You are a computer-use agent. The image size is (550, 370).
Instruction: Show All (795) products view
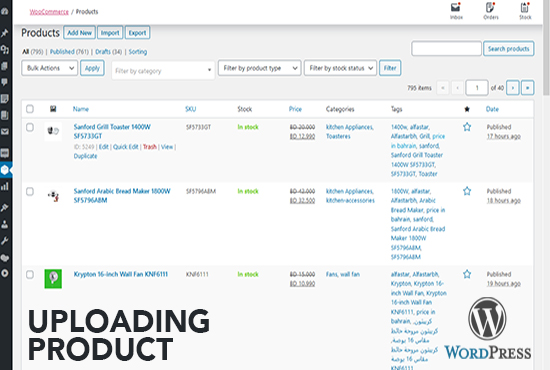pos(33,52)
